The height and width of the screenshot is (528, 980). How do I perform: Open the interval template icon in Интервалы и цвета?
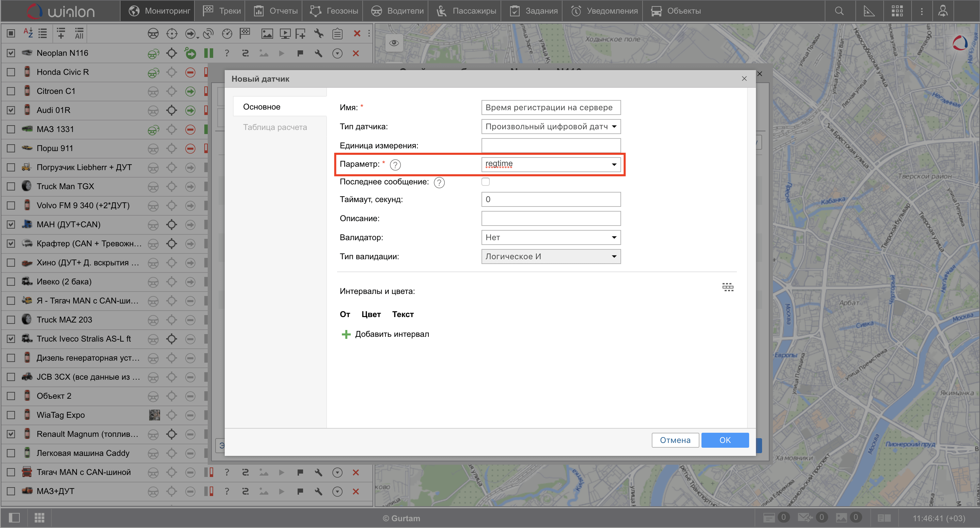point(727,287)
